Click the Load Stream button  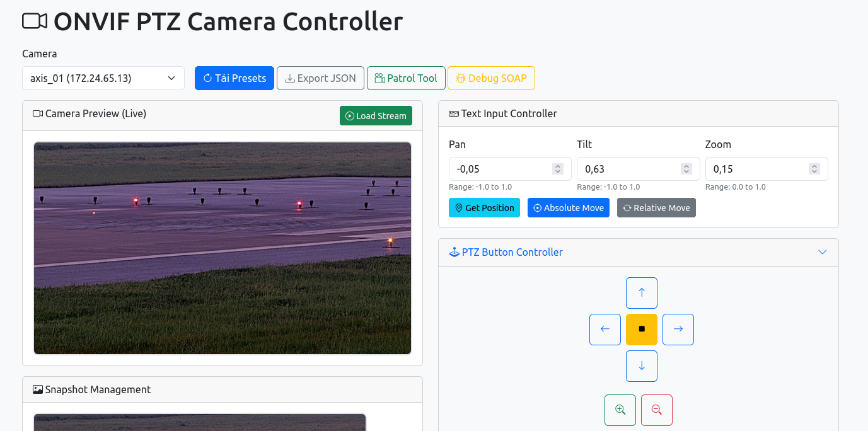coord(376,116)
